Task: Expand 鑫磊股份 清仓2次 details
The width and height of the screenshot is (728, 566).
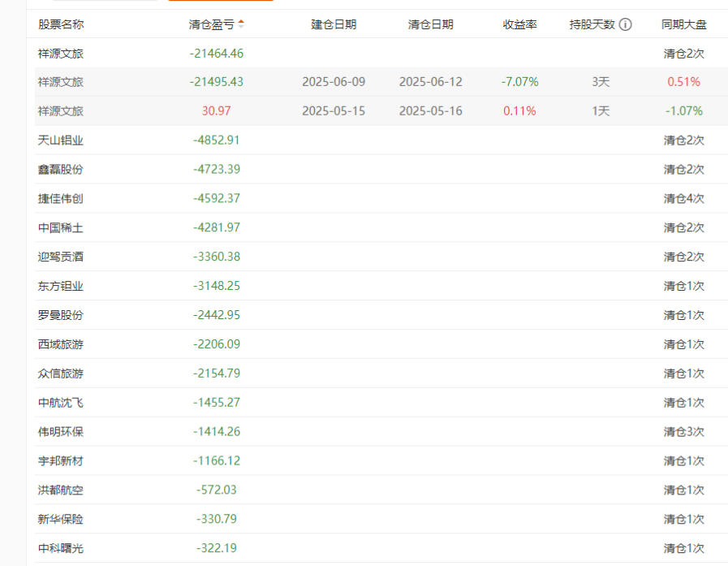Action: coord(684,169)
